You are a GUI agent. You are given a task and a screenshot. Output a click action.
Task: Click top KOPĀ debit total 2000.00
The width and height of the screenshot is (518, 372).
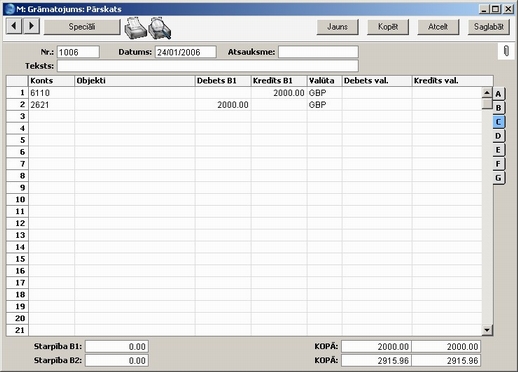pos(376,347)
